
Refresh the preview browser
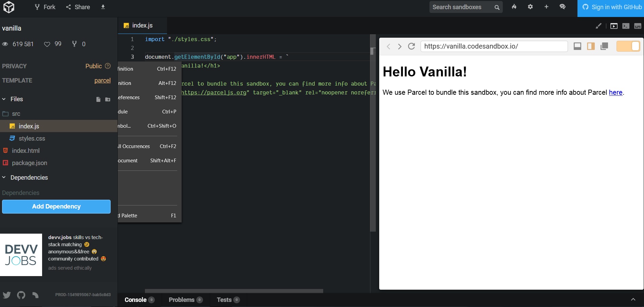tap(411, 46)
